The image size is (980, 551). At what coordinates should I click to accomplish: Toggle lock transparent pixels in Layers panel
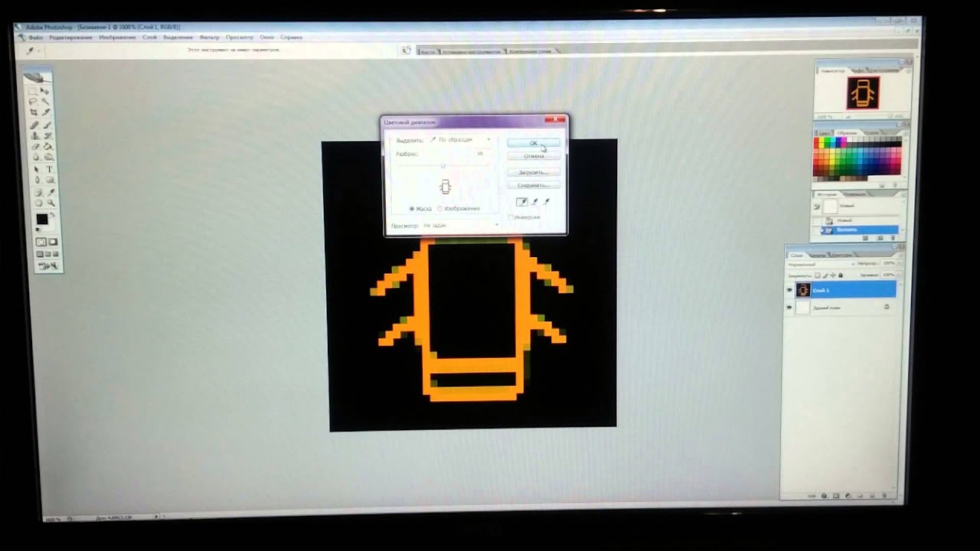click(x=817, y=275)
